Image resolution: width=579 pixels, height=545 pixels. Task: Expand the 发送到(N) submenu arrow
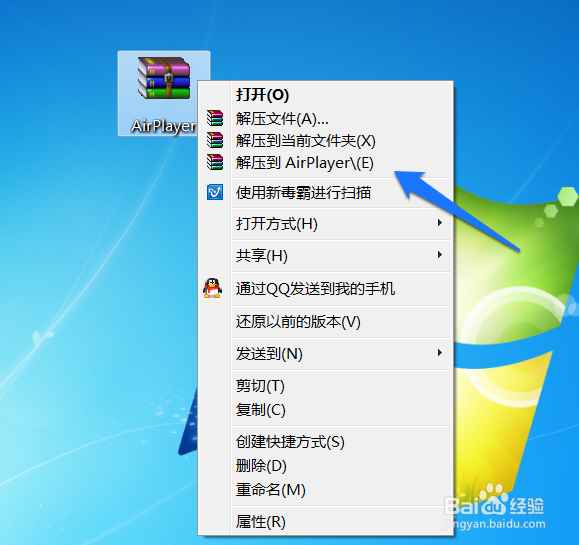(x=439, y=353)
